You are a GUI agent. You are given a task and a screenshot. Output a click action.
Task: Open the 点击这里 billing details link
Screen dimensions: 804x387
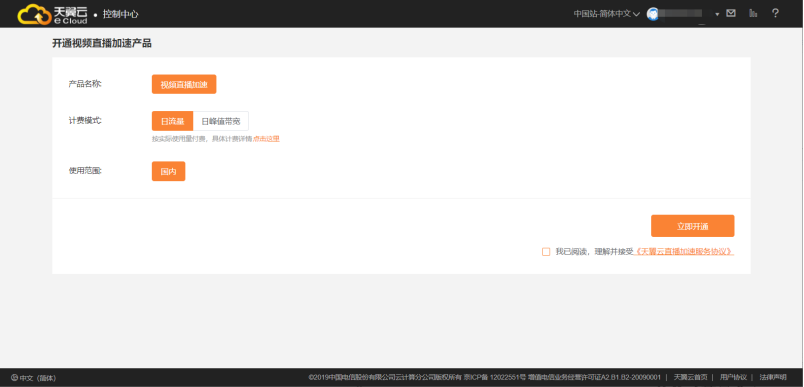tap(266, 139)
